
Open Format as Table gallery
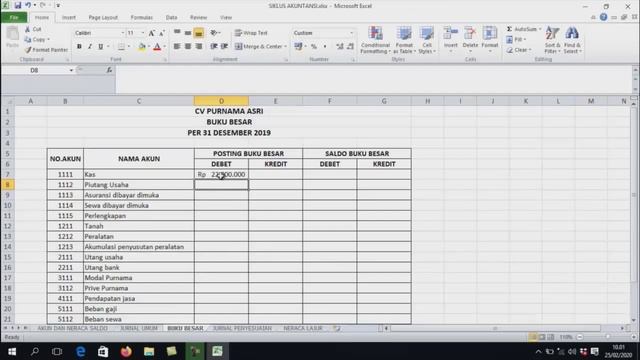pos(404,40)
